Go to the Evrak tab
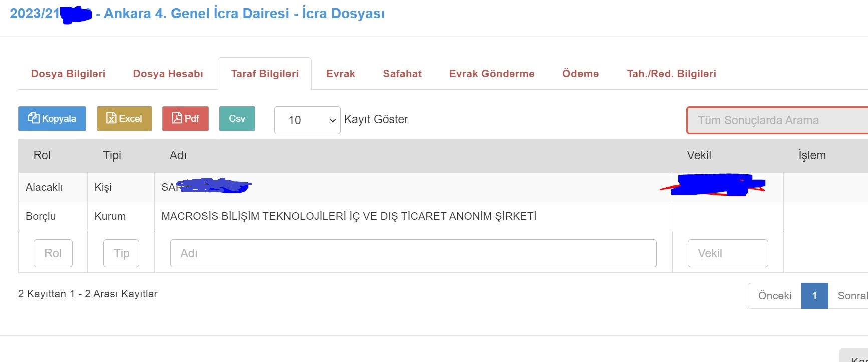 coord(340,74)
